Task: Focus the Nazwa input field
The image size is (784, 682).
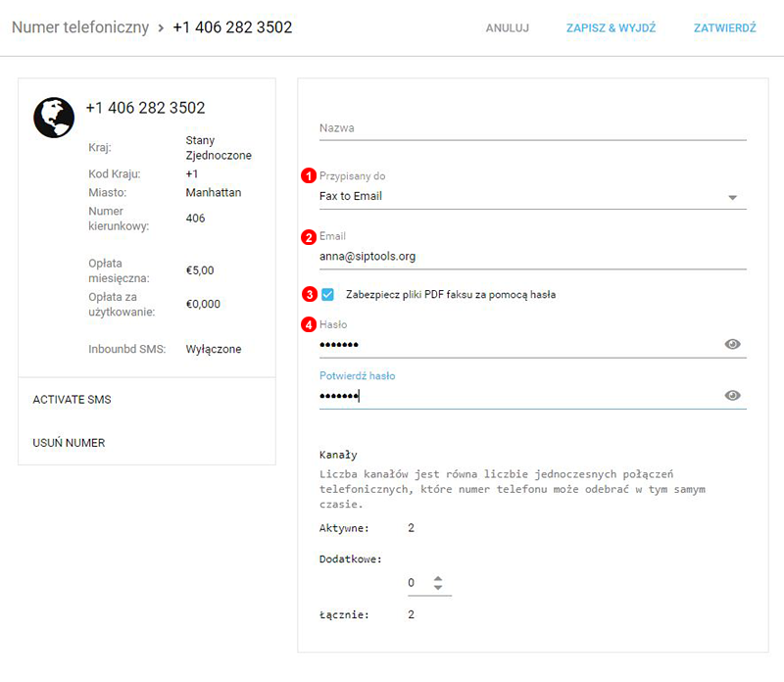Action: coord(532,128)
